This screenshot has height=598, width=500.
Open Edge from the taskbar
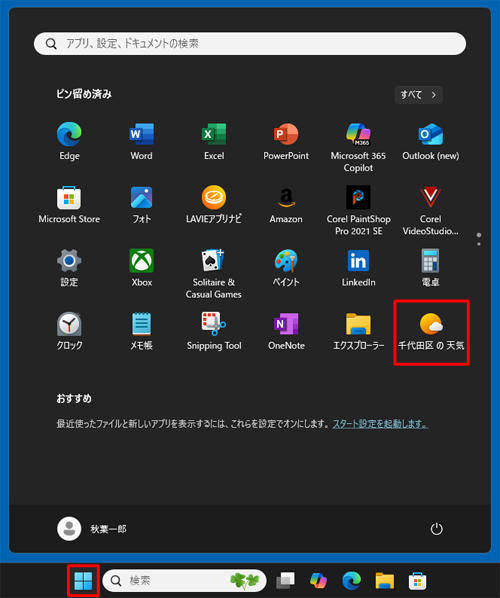point(352,580)
